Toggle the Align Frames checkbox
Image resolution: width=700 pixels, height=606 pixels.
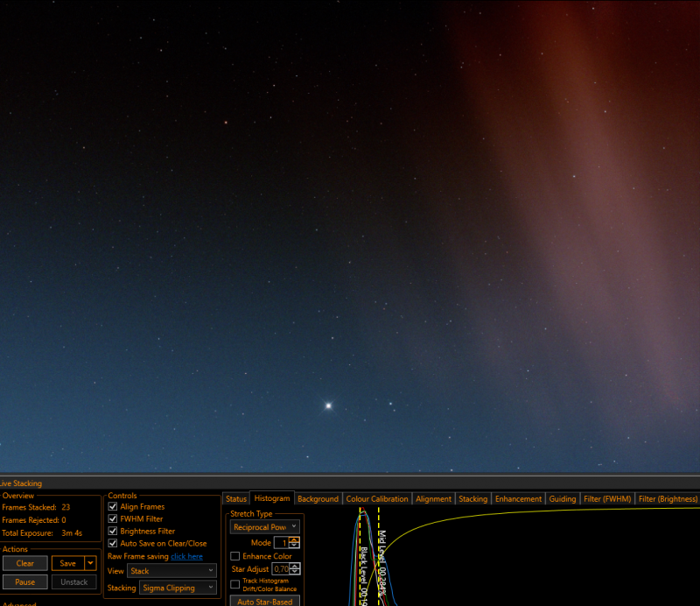113,506
